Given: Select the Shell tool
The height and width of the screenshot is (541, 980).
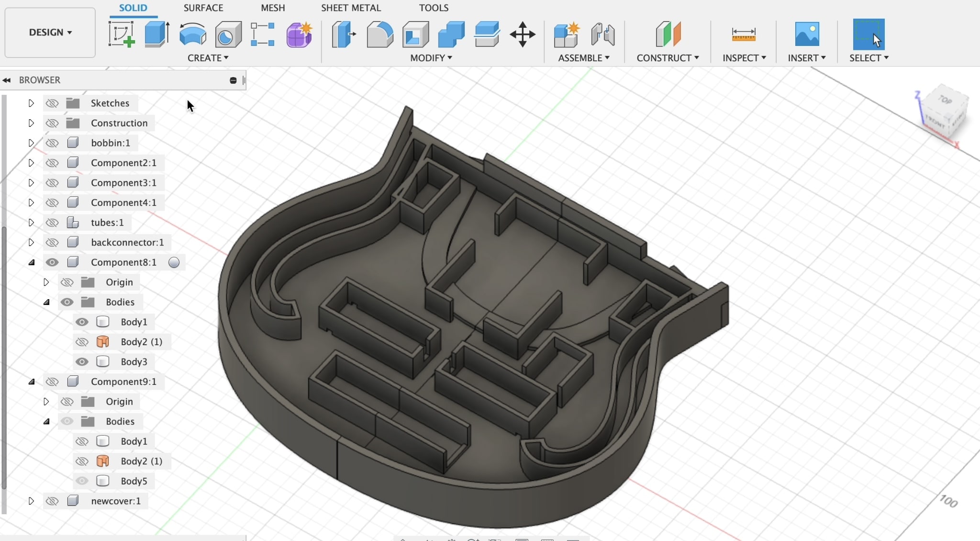Looking at the screenshot, I should coord(415,34).
